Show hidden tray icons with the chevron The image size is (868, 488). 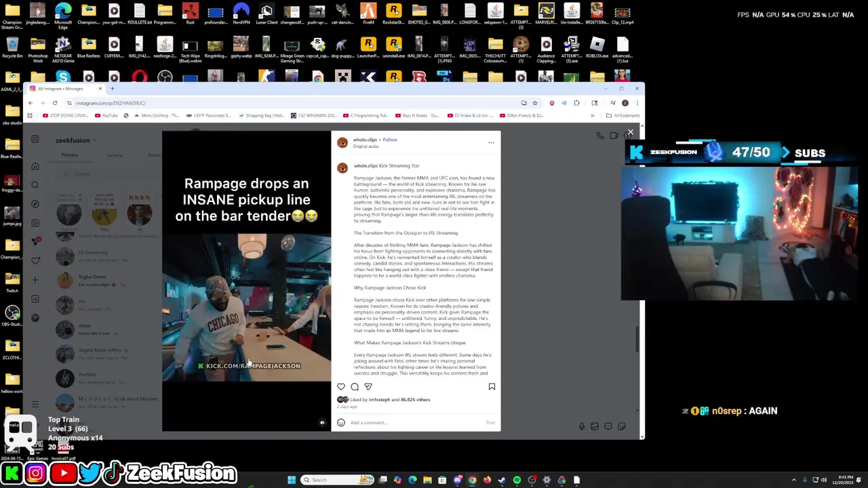pyautogui.click(x=794, y=480)
